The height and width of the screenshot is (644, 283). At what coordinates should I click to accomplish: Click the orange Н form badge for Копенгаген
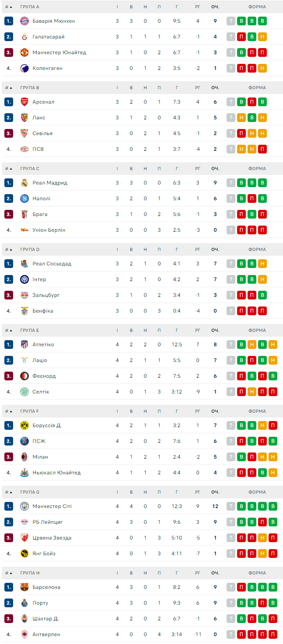[262, 68]
